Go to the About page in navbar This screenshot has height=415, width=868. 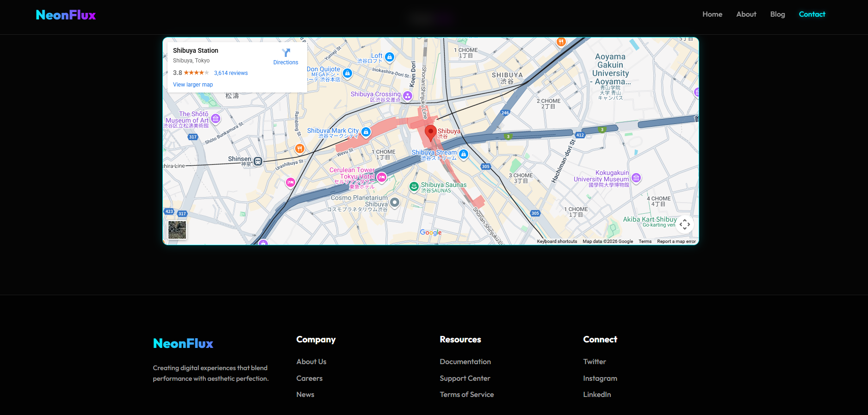(746, 14)
